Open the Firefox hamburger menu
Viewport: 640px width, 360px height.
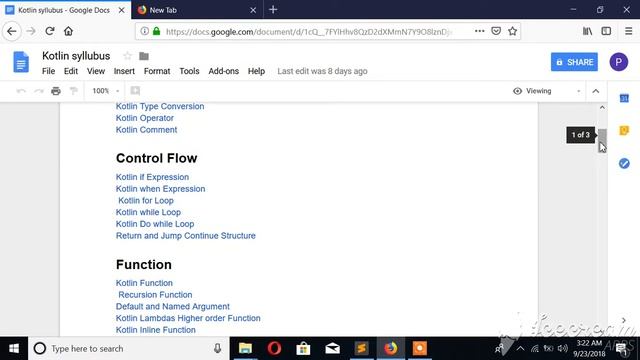point(629,31)
